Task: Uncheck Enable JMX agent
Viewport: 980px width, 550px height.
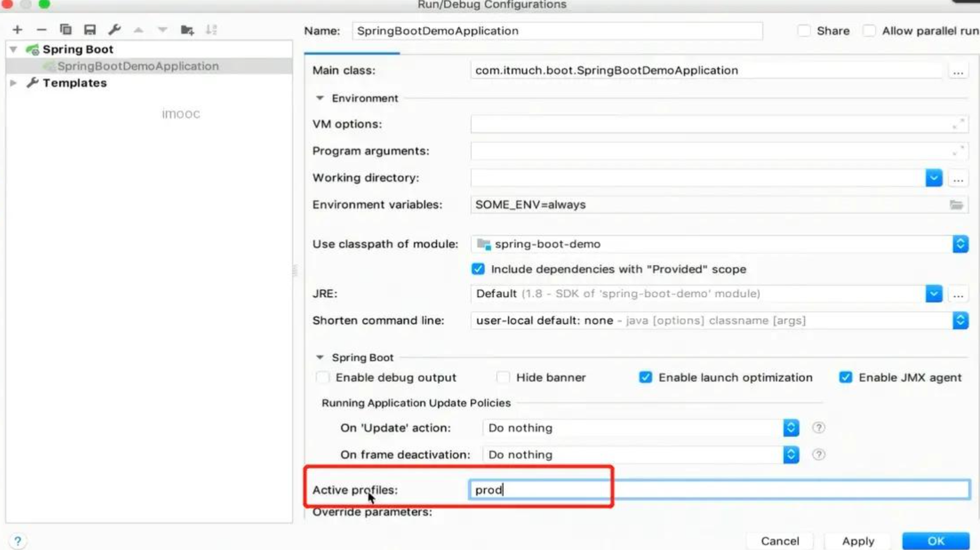Action: (845, 378)
